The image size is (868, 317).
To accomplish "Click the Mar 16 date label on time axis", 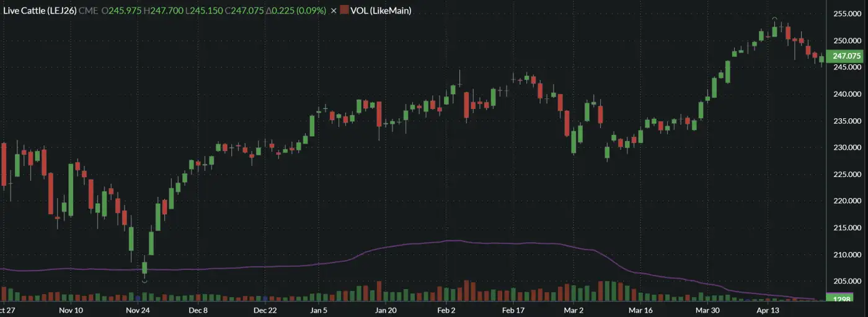I will coord(640,310).
